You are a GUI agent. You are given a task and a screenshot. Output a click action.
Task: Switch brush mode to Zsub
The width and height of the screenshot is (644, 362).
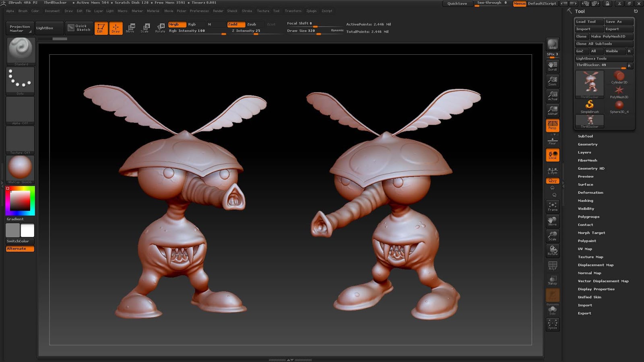pos(252,24)
